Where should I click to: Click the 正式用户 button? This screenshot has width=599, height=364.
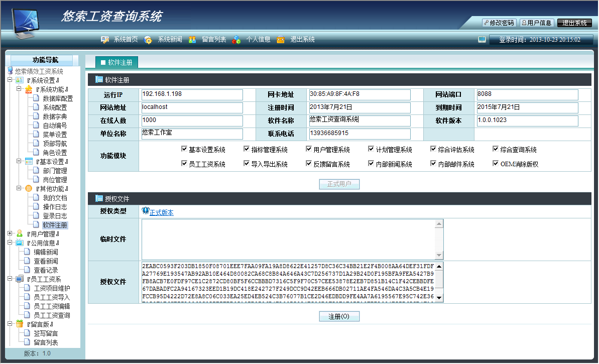(x=339, y=184)
